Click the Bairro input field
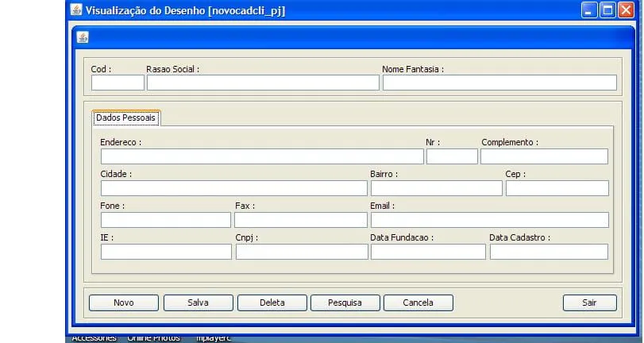 tap(436, 188)
